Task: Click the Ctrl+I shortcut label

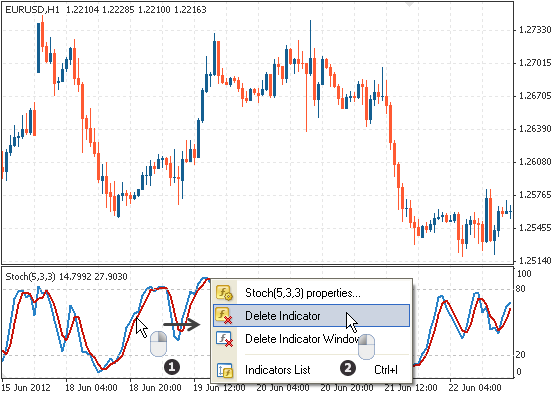Action: click(x=386, y=370)
